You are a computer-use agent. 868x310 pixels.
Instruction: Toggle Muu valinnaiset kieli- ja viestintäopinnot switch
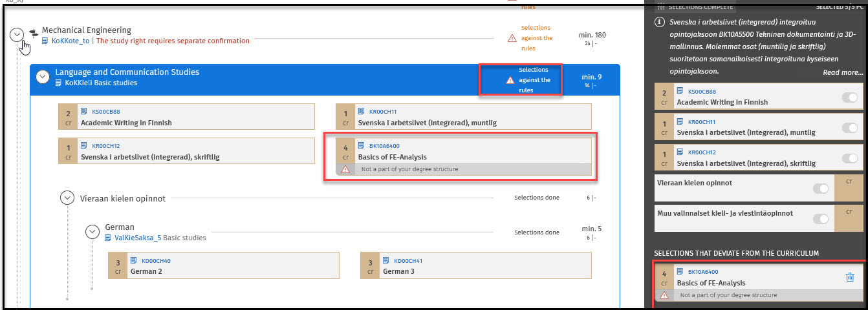click(x=820, y=219)
